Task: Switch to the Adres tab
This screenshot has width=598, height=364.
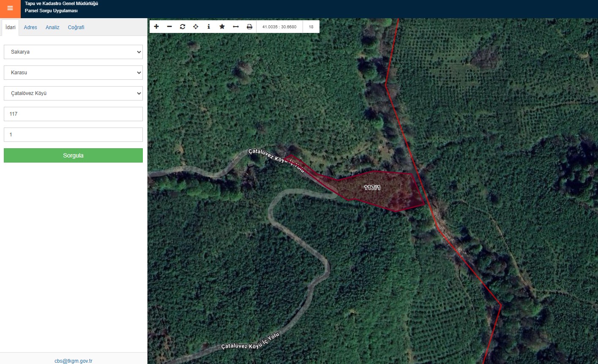Action: point(30,27)
